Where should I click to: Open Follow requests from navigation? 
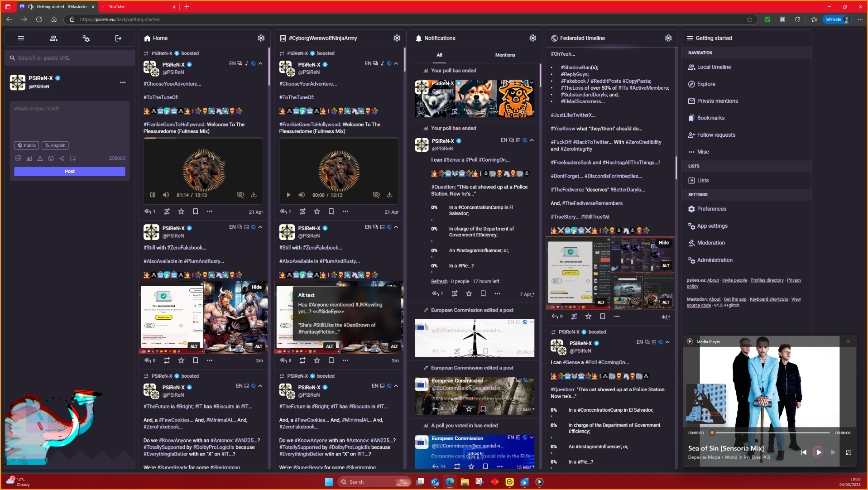click(712, 135)
